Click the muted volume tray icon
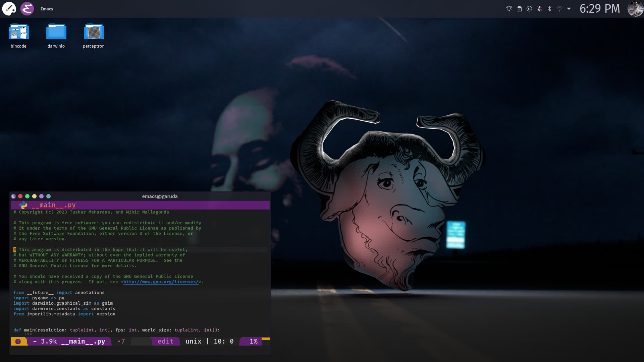 click(x=539, y=9)
